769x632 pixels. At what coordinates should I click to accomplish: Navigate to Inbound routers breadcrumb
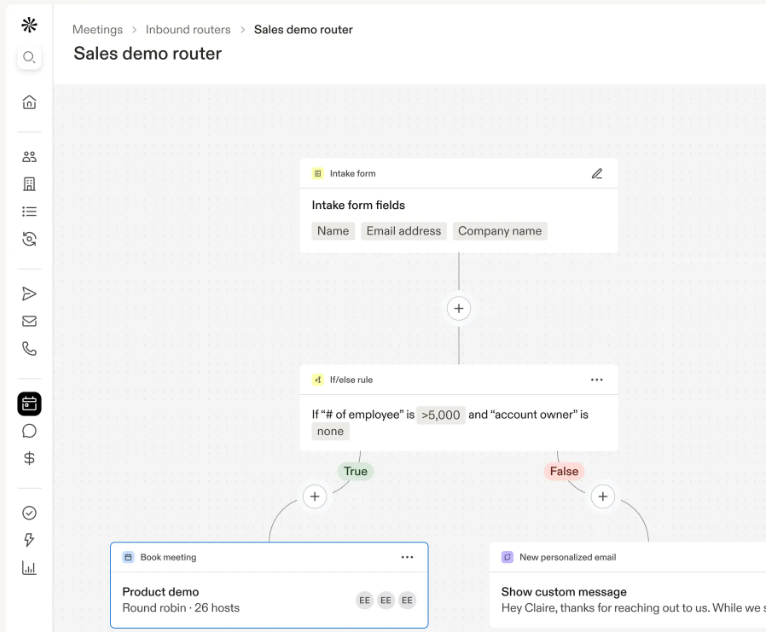(188, 30)
